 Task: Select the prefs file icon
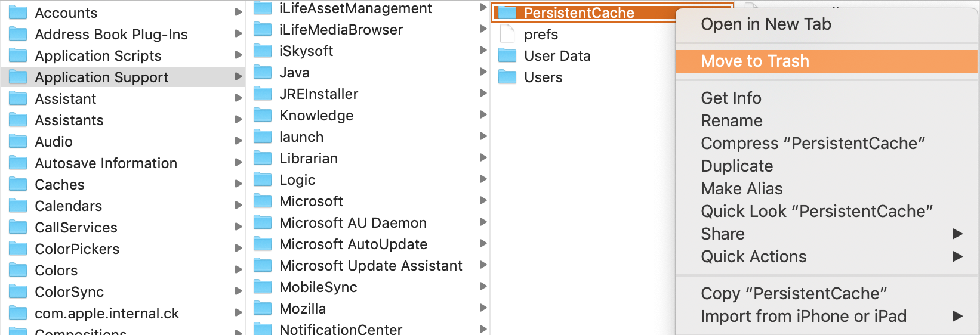coord(507,34)
